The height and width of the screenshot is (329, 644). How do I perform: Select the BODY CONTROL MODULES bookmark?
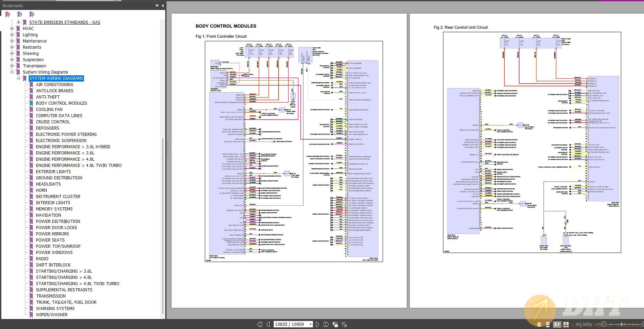[62, 103]
